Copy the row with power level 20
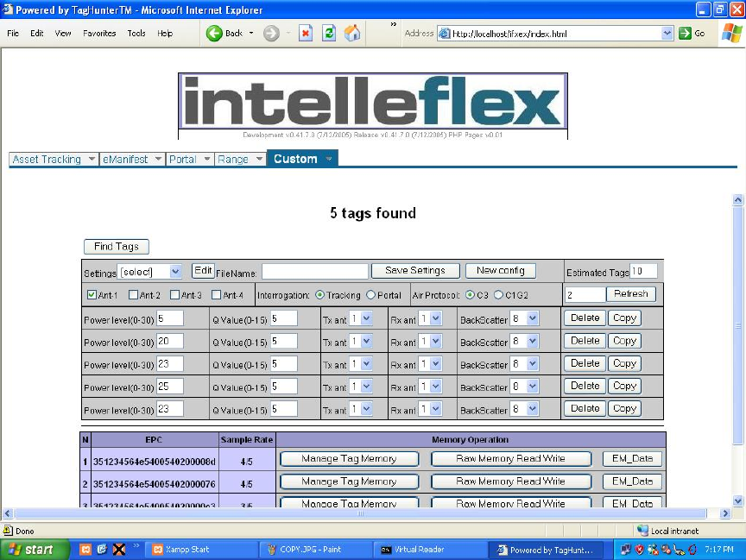This screenshot has height=560, width=746. click(x=624, y=341)
